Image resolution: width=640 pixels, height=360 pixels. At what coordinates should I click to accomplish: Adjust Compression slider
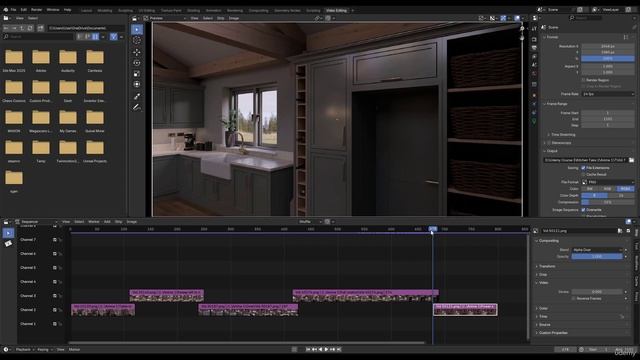click(608, 202)
